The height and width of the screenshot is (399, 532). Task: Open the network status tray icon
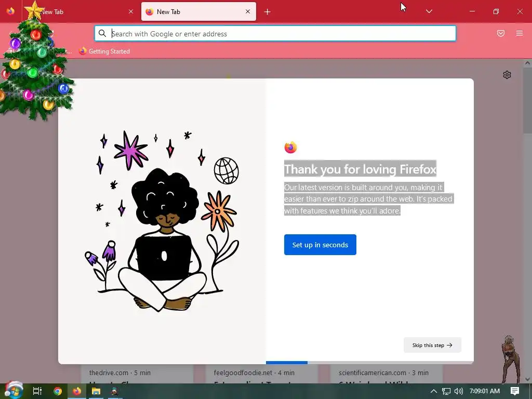click(446, 391)
